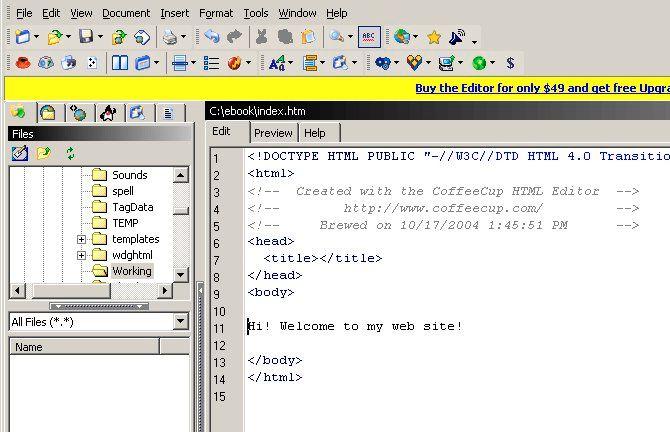Screen dimensions: 670x432
Task: Open the All Files (*.*) filter dropdown
Action: pos(180,322)
